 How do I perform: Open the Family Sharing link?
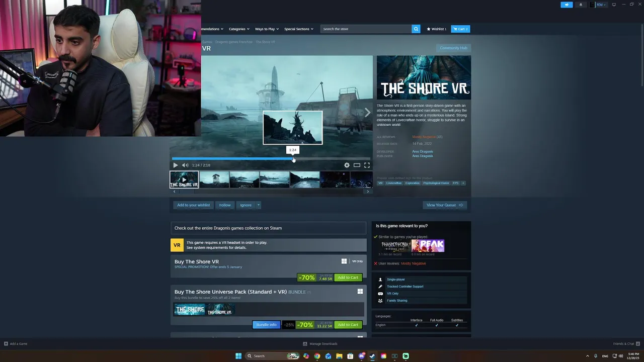(x=397, y=301)
